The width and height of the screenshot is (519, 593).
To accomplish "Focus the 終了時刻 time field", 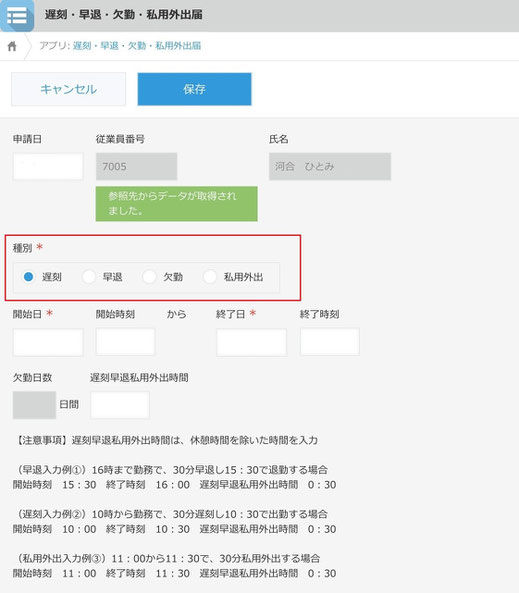I will [x=330, y=342].
